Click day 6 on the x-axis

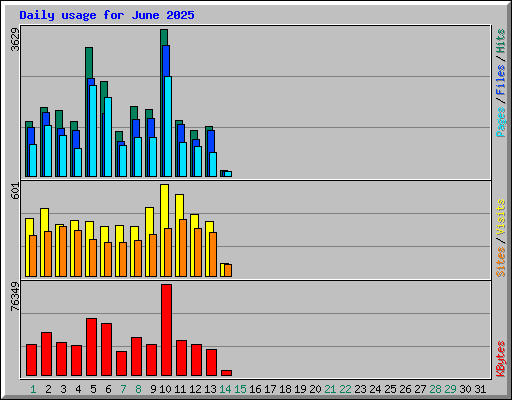(x=108, y=389)
